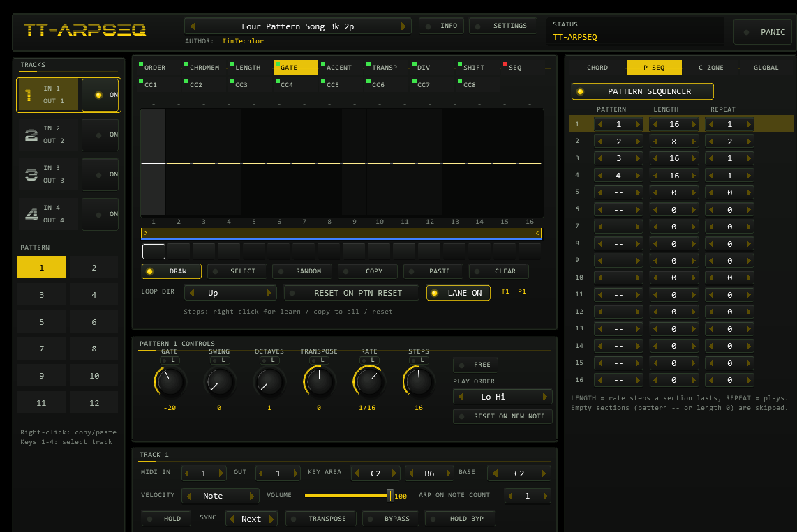The width and height of the screenshot is (797, 532).
Task: Click the Info button
Action: tap(441, 26)
